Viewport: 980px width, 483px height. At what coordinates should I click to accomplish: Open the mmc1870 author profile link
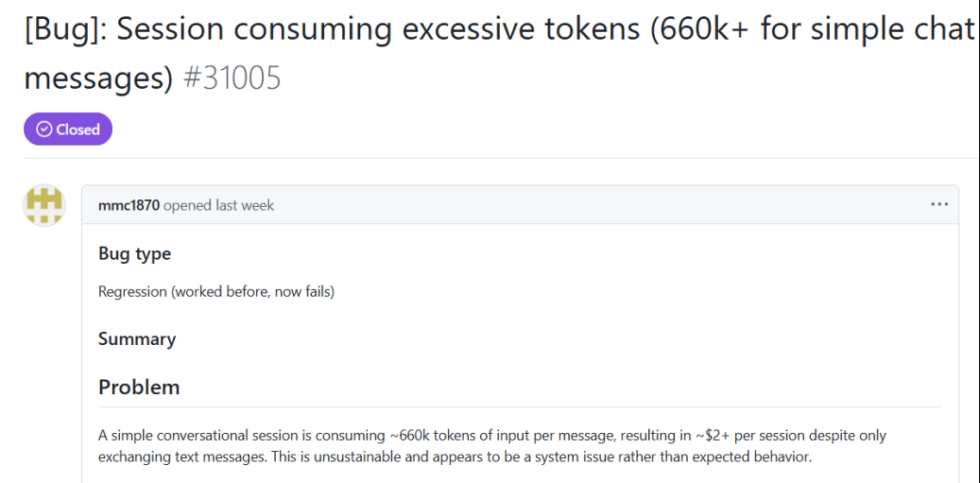[x=129, y=205]
